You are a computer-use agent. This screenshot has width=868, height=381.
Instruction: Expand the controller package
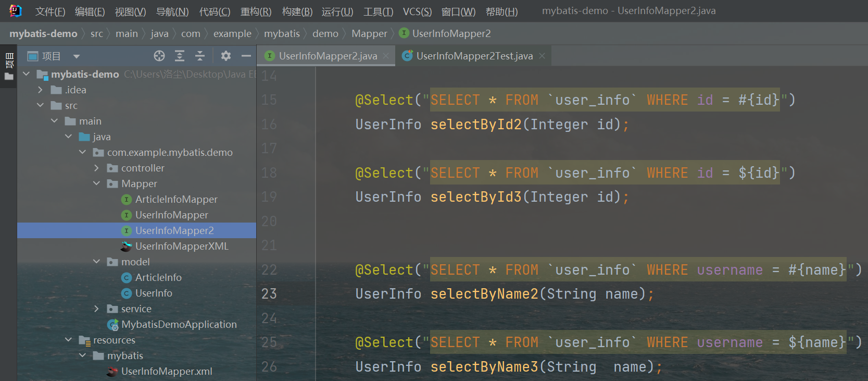96,168
